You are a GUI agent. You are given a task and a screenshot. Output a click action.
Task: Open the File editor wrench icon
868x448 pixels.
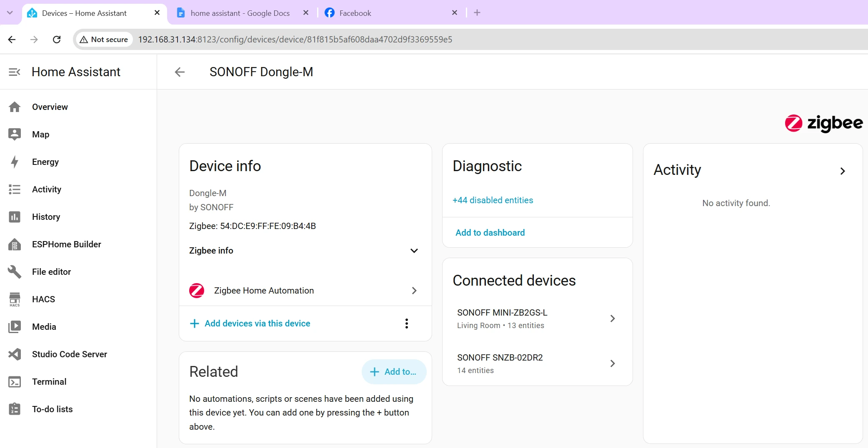(x=15, y=272)
